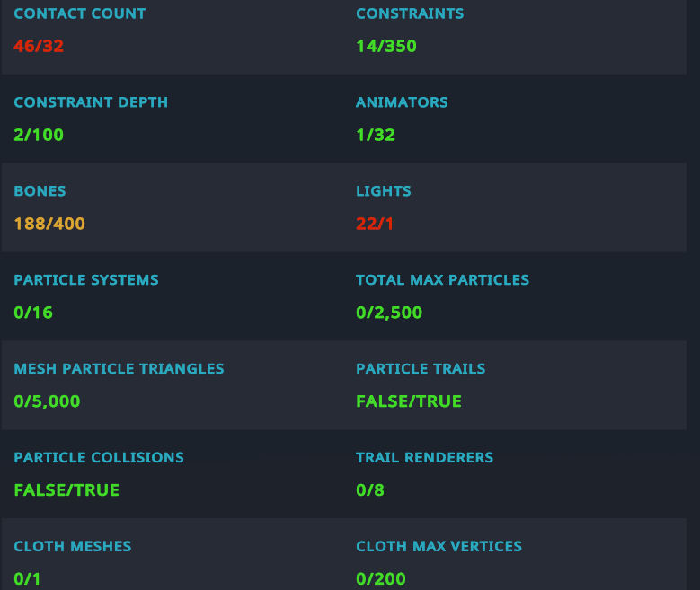Click the Cloth Max Vertices label
This screenshot has width=700, height=590.
[x=439, y=547]
